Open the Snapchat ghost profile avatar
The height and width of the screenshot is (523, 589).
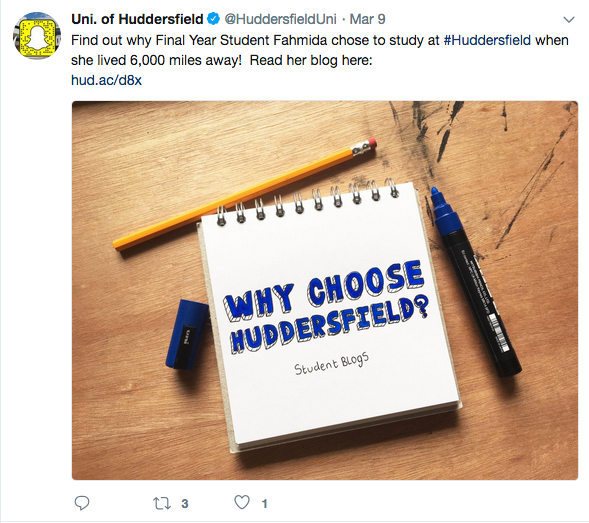coord(36,36)
